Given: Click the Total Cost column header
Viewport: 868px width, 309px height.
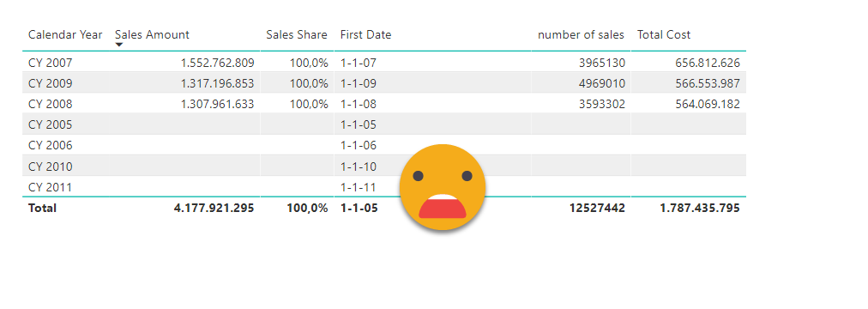Looking at the screenshot, I should [664, 34].
